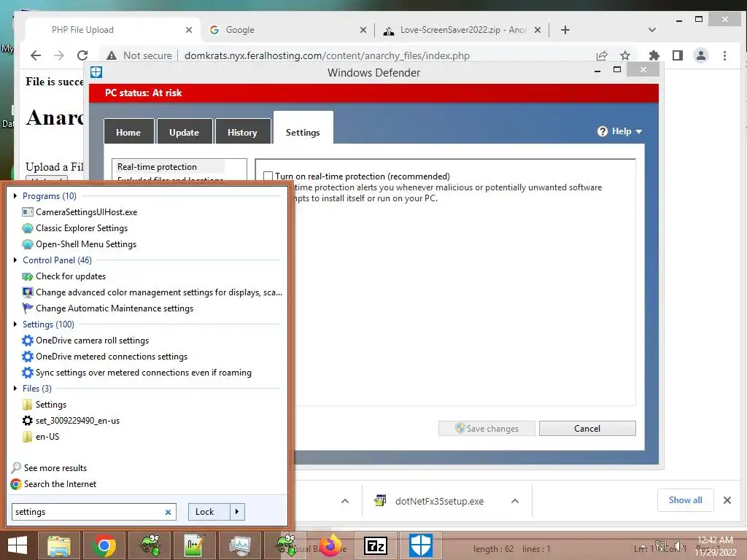Switch to Defender Update tab
The width and height of the screenshot is (747, 560).
point(184,131)
